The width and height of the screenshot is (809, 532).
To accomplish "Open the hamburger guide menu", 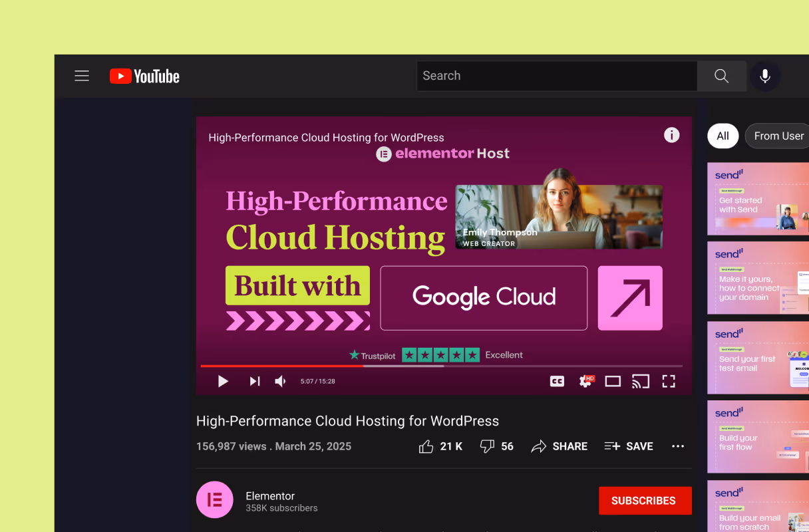I will (82, 76).
